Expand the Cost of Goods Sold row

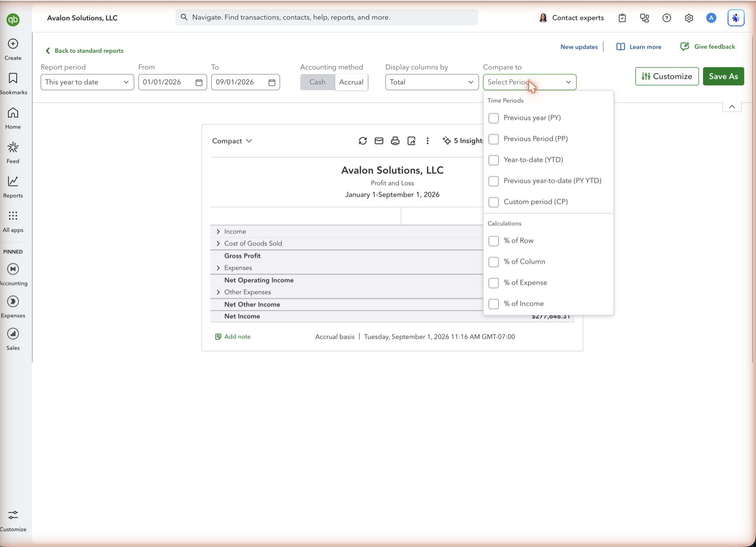(x=218, y=244)
